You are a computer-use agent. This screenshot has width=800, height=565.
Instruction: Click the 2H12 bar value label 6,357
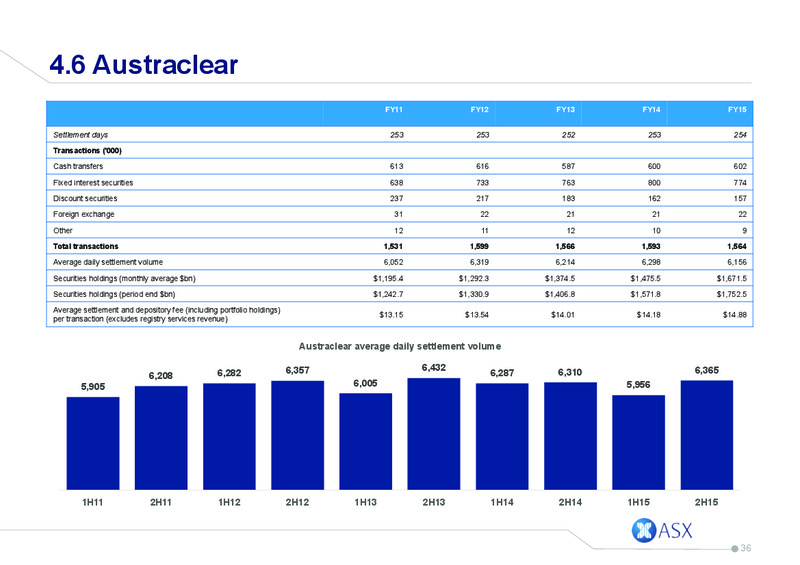point(297,370)
